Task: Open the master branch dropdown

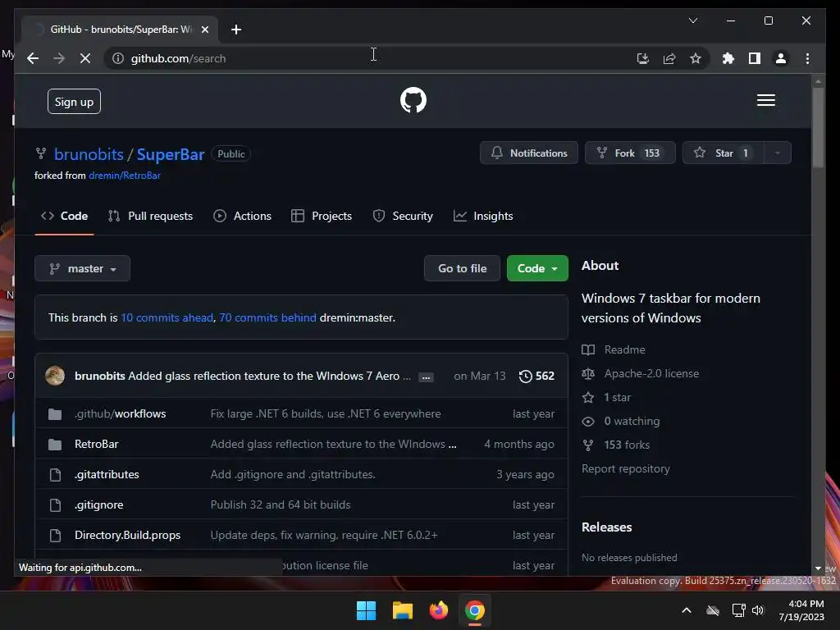Action: click(83, 268)
